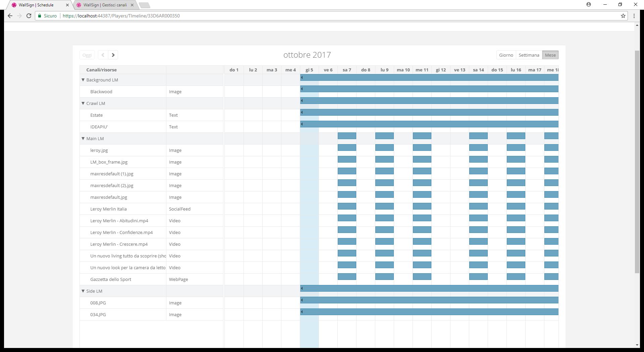Image resolution: width=644 pixels, height=352 pixels.
Task: Go to the previous month arrow button
Action: coord(103,55)
